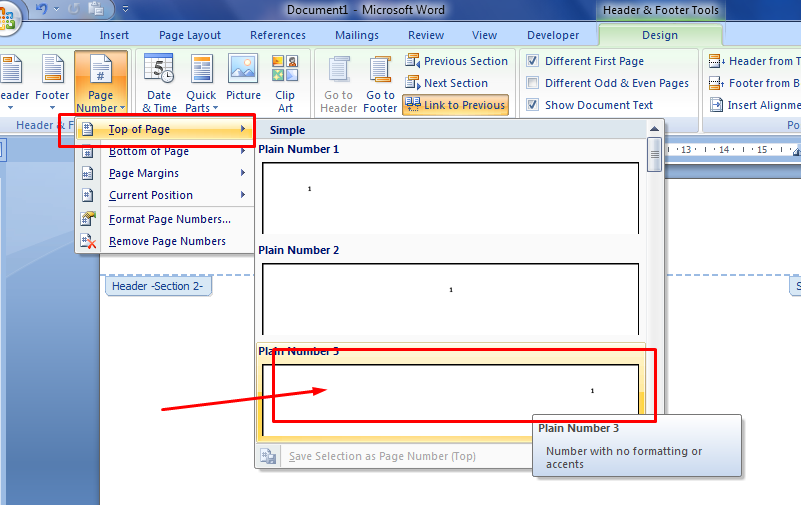Screen dimensions: 801x505
Task: Open the Review tab
Action: coord(426,35)
